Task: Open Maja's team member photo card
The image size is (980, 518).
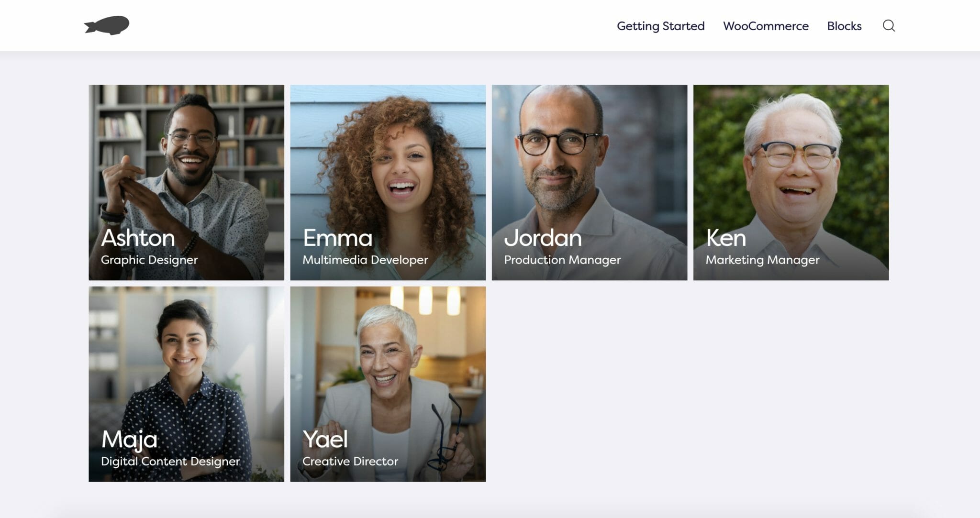Action: click(x=186, y=384)
